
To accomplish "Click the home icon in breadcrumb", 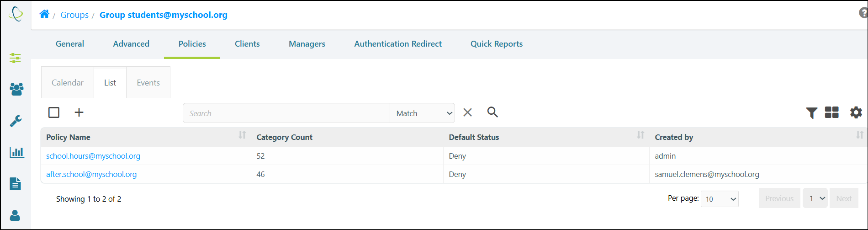I will (44, 14).
